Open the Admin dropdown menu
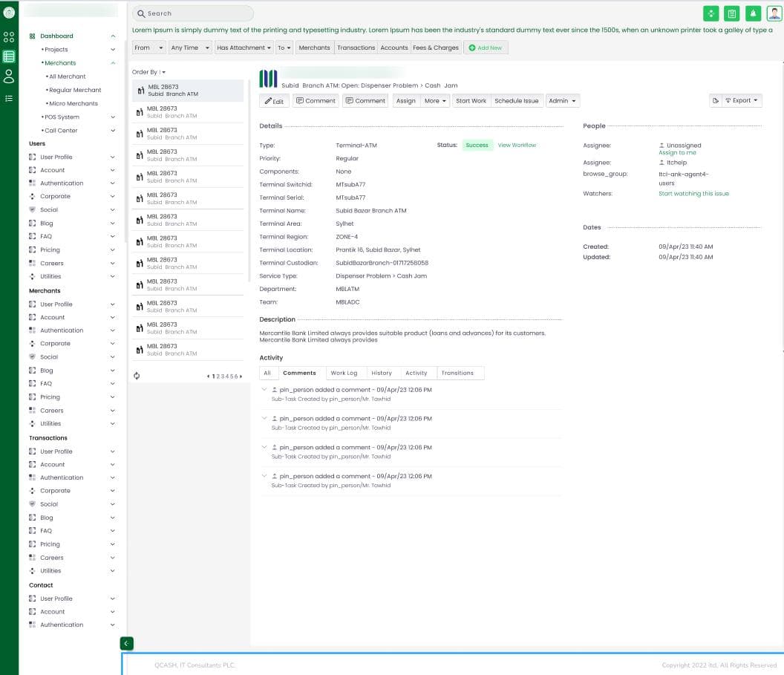The width and height of the screenshot is (784, 675). point(563,101)
